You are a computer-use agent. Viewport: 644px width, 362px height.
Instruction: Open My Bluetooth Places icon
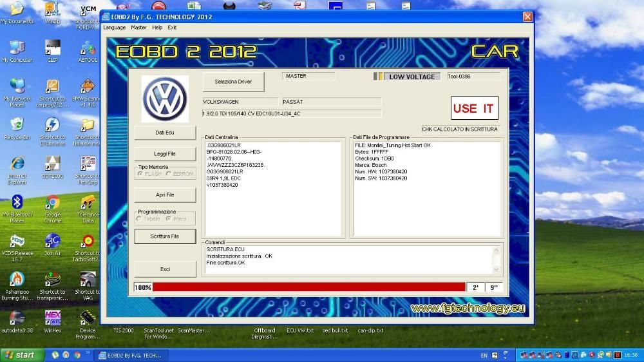[x=17, y=203]
